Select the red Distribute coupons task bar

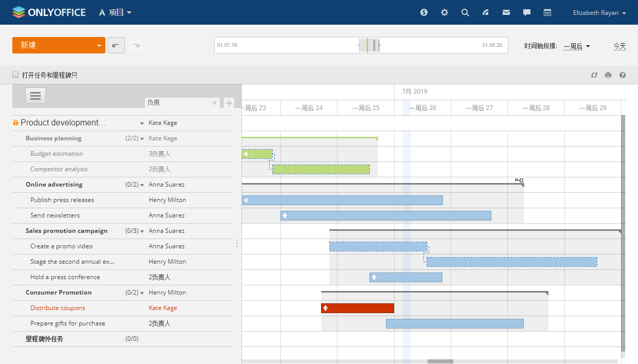click(358, 308)
